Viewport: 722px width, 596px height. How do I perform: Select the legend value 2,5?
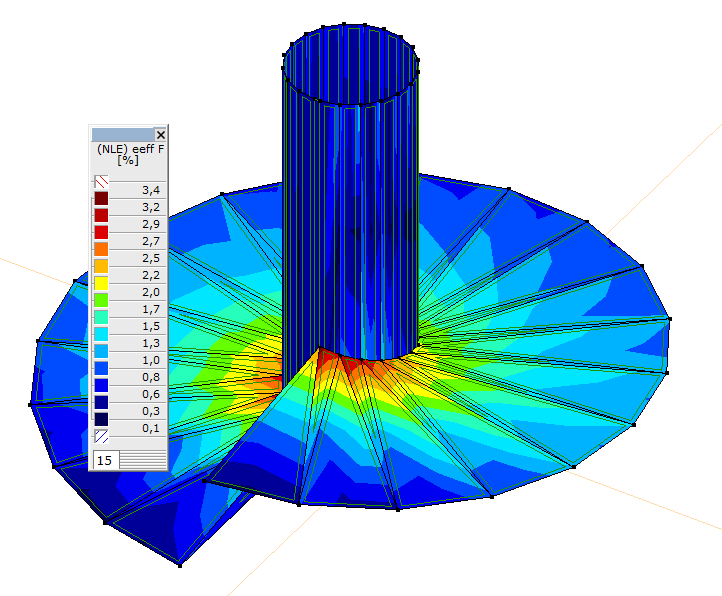[x=151, y=258]
